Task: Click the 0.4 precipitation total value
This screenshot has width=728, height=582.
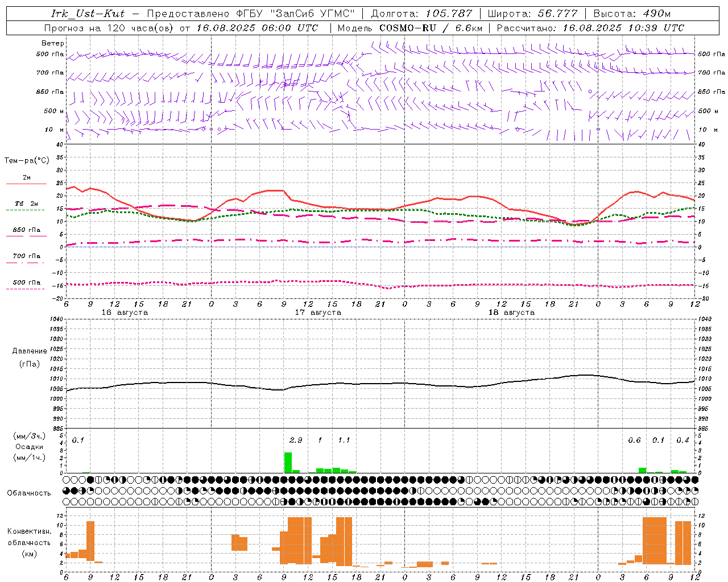Action: pyautogui.click(x=683, y=440)
